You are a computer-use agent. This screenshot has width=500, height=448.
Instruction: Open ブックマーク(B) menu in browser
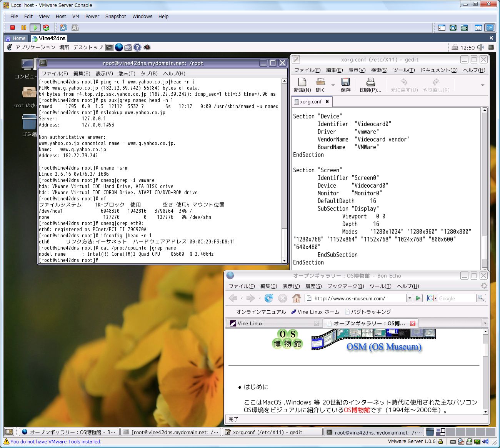[x=345, y=286]
